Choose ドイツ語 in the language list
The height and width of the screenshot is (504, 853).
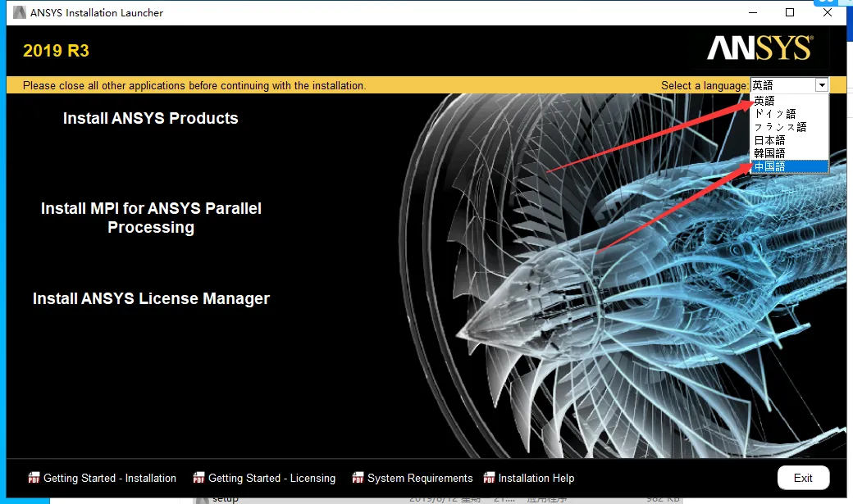789,114
